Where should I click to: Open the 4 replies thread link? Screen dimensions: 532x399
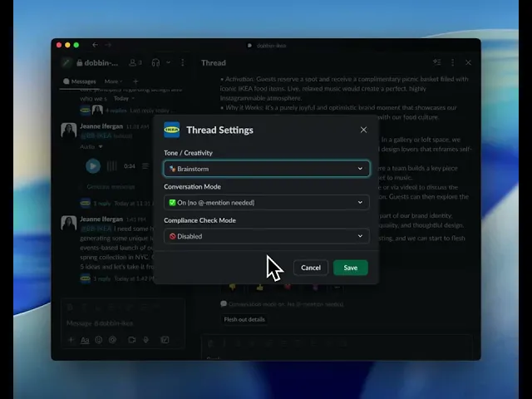(116, 111)
